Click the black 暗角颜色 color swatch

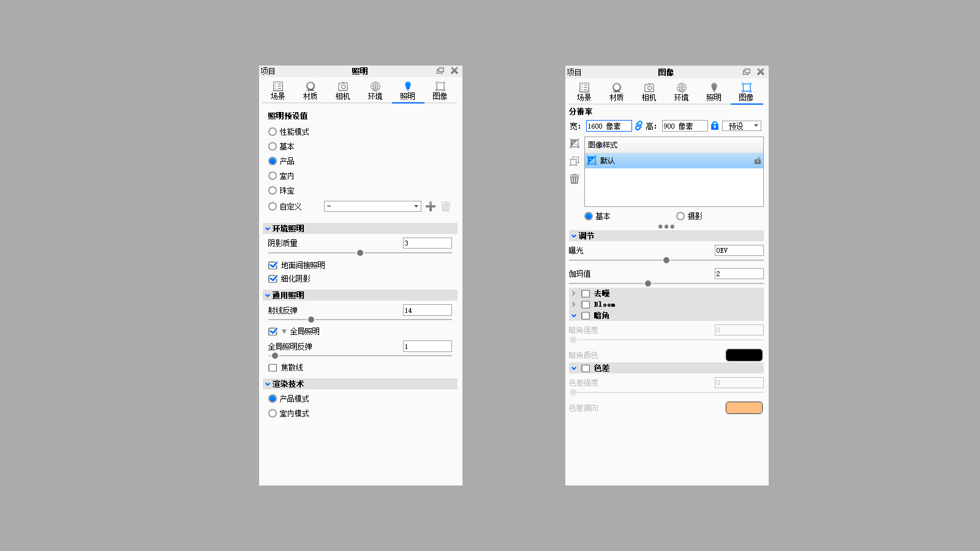[744, 354]
